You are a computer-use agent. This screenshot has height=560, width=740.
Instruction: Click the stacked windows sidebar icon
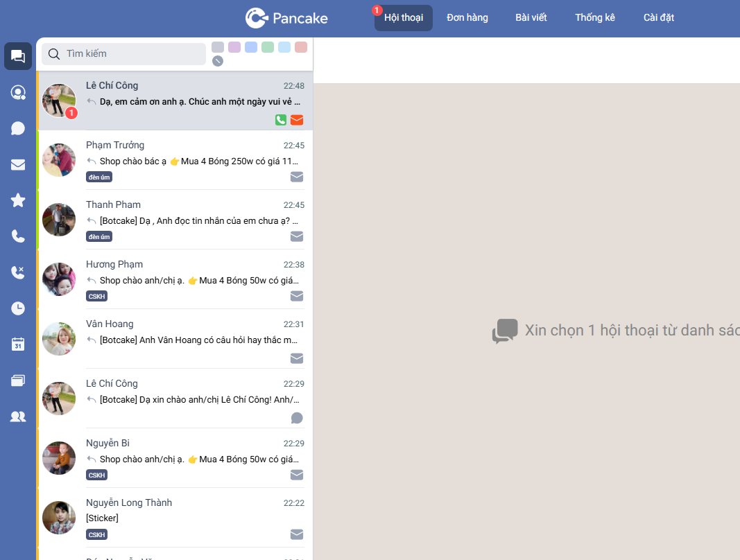(18, 380)
